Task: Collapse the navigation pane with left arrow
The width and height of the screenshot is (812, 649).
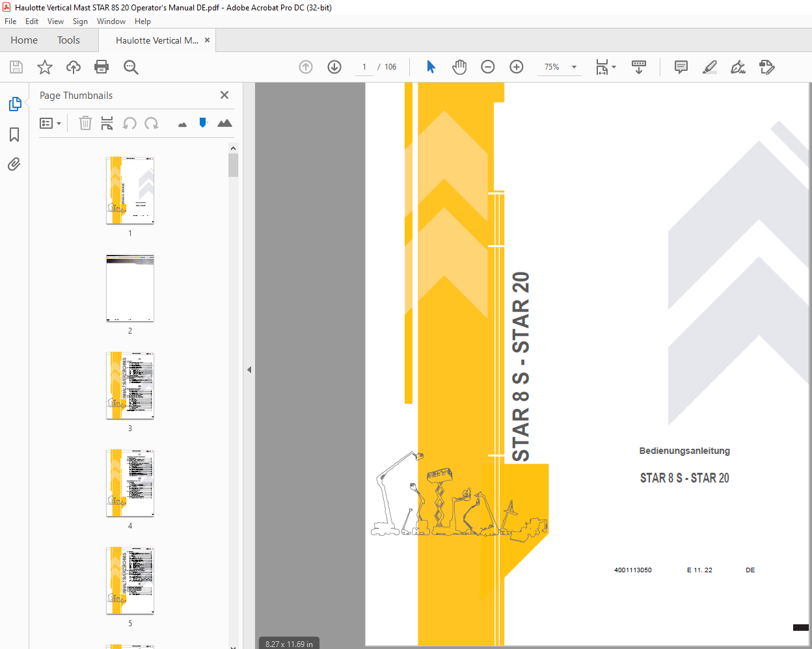Action: coord(249,369)
